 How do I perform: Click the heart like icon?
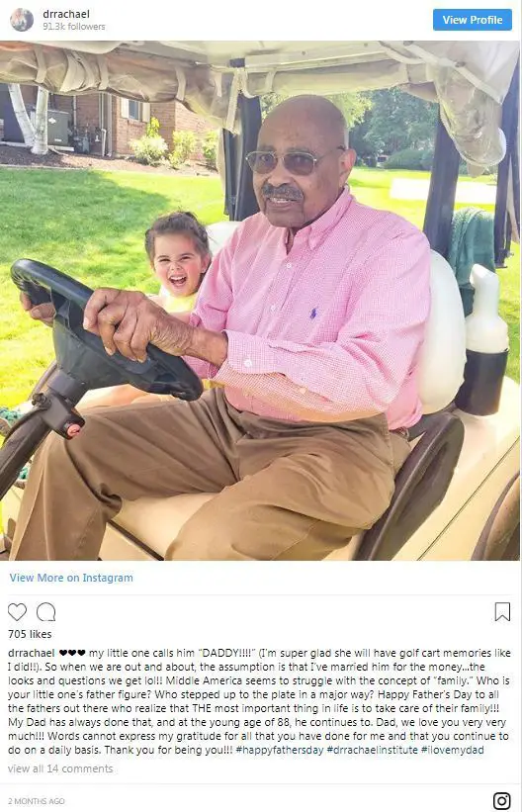pos(17,612)
